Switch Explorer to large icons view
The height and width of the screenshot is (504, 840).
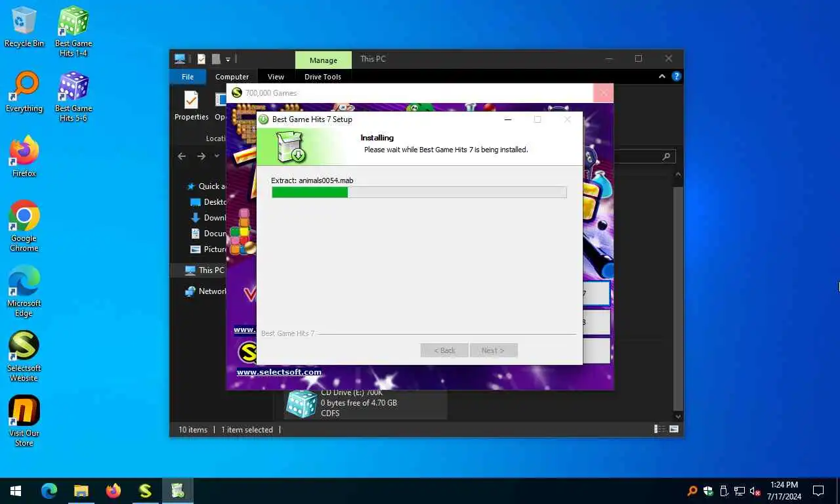point(673,429)
